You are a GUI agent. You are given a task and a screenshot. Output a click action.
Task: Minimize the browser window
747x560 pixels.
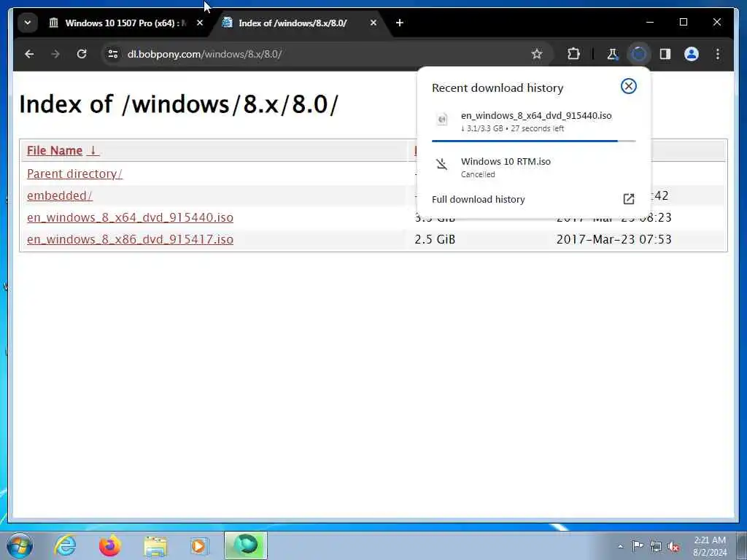click(x=650, y=23)
